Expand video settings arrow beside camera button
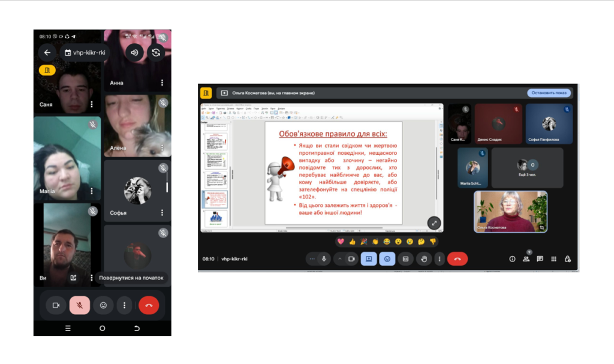This screenshot has width=614, height=364. [339, 259]
